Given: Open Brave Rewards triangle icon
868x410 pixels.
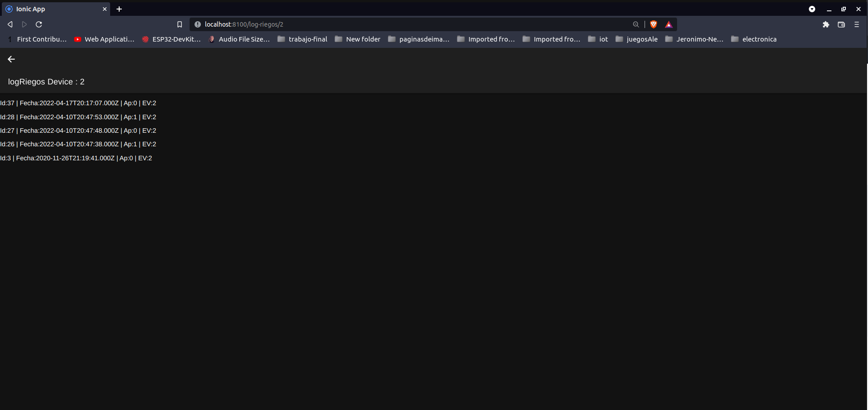Looking at the screenshot, I should [x=669, y=24].
